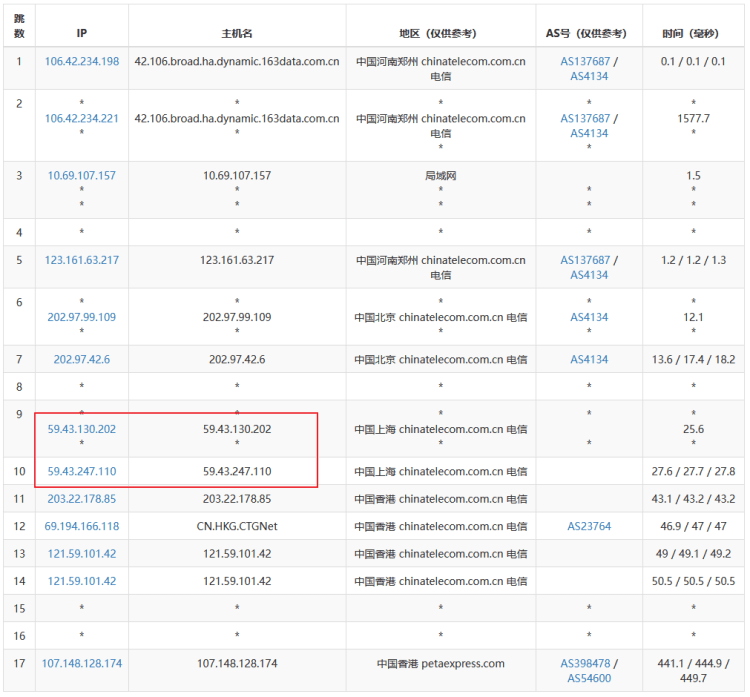
Task: Open the 69.194.166.118 IP link
Action: pos(82,526)
